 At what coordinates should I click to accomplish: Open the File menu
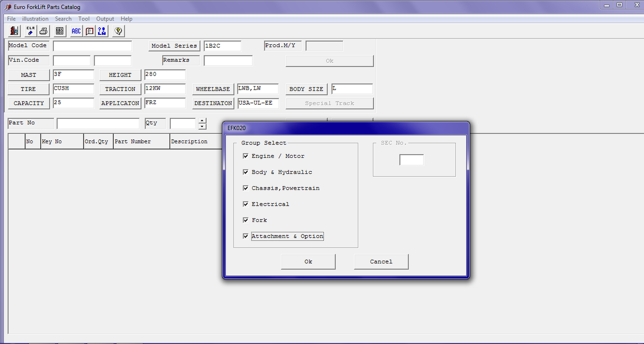pyautogui.click(x=11, y=19)
